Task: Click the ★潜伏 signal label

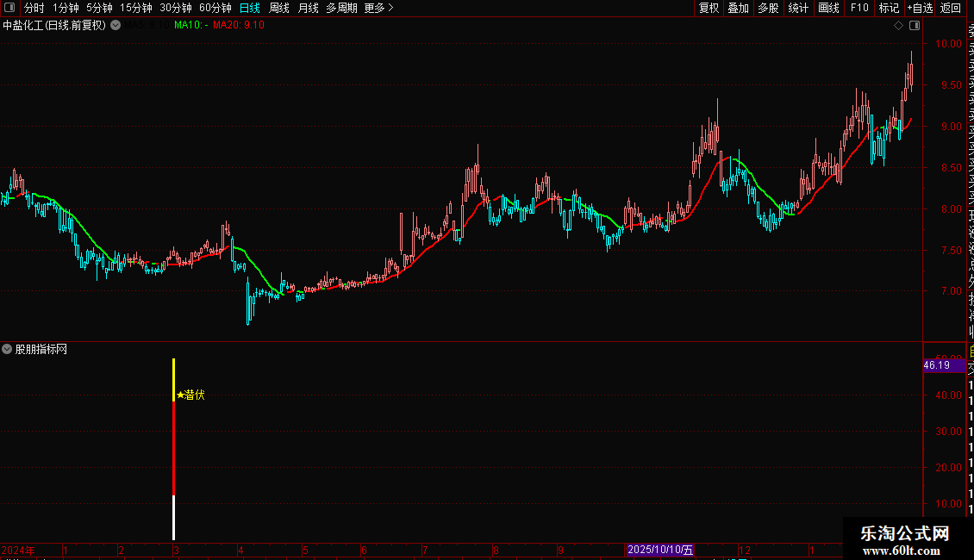Action: tap(190, 395)
